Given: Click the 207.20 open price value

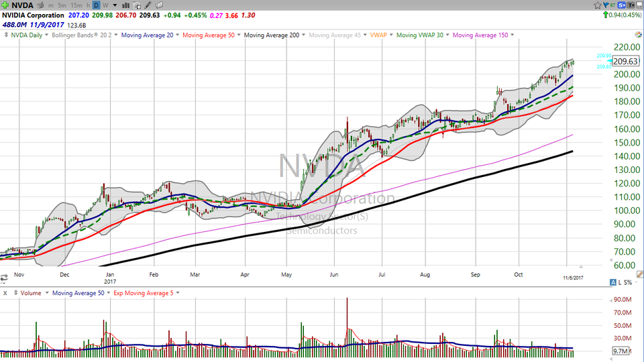Looking at the screenshot, I should [x=78, y=15].
